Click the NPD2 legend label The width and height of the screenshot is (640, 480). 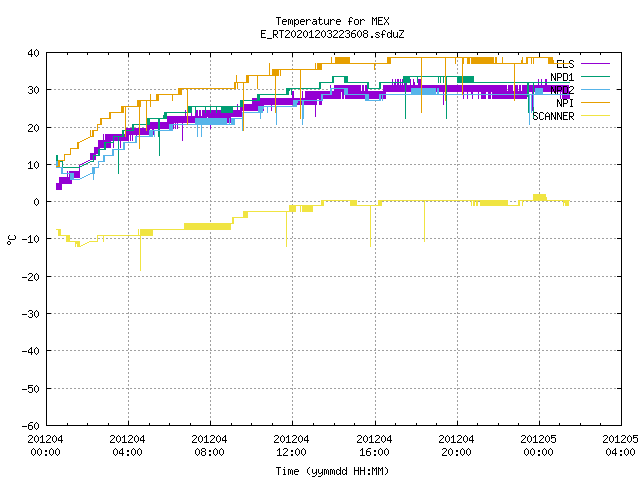562,90
